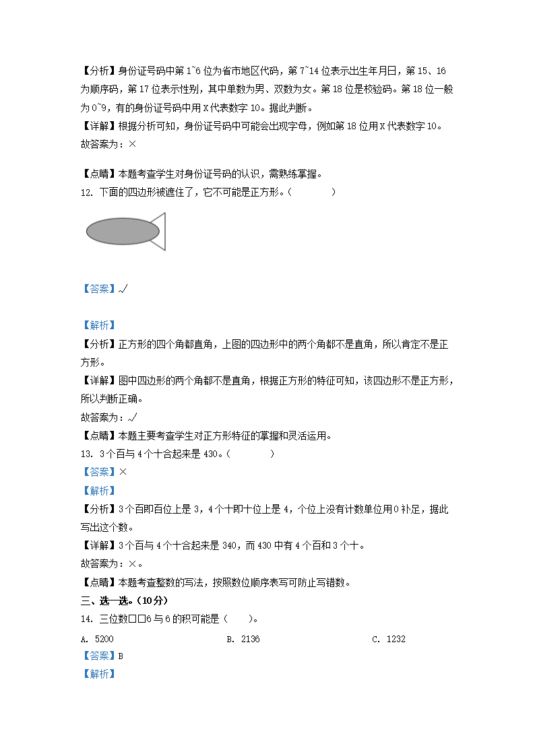Click the 【解析】 label under question 13
535x756 pixels.
click(x=99, y=491)
